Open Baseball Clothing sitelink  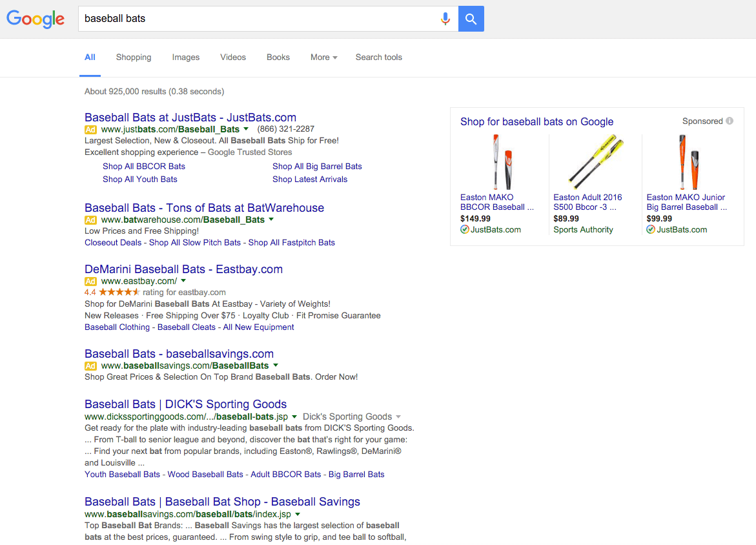pyautogui.click(x=117, y=327)
